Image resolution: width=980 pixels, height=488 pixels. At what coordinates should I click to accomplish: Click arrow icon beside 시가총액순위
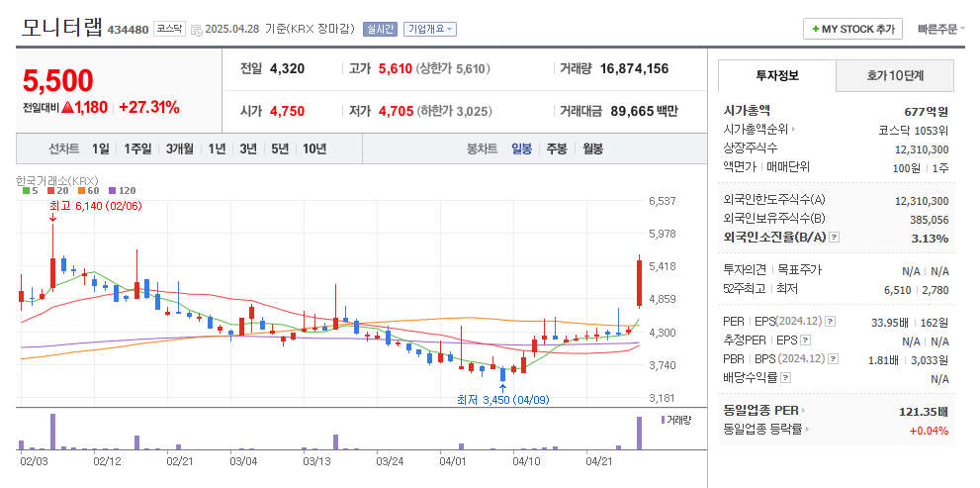[794, 130]
